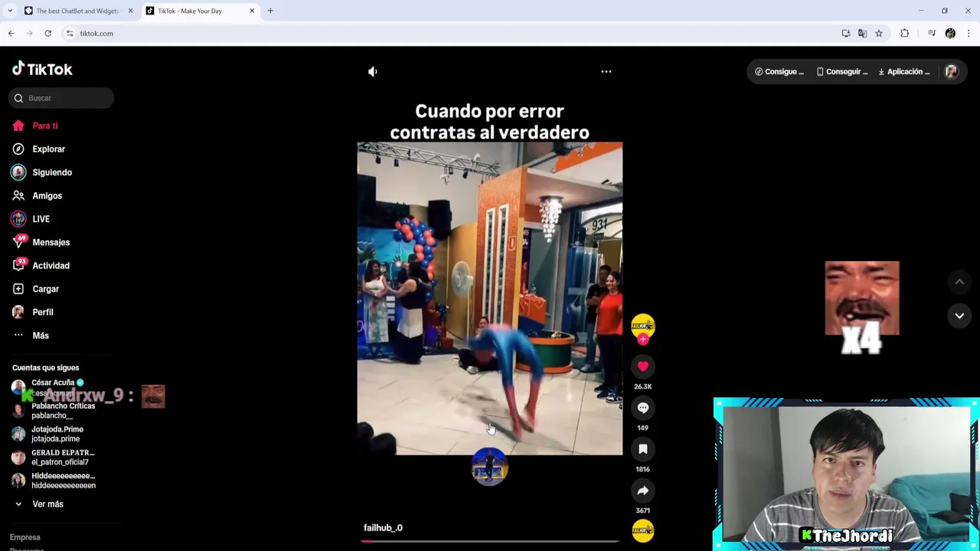
Task: Select the TikTok - Make Your Day tab
Action: coord(199,11)
